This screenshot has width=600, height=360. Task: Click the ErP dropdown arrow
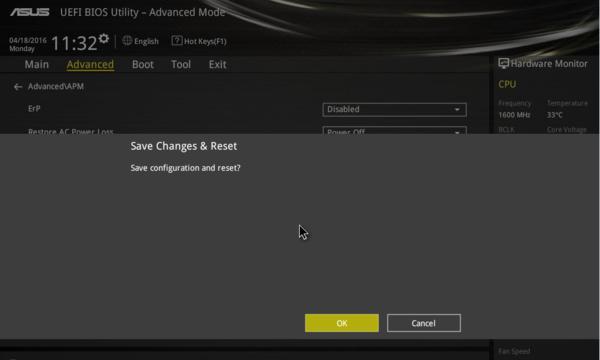(x=457, y=109)
